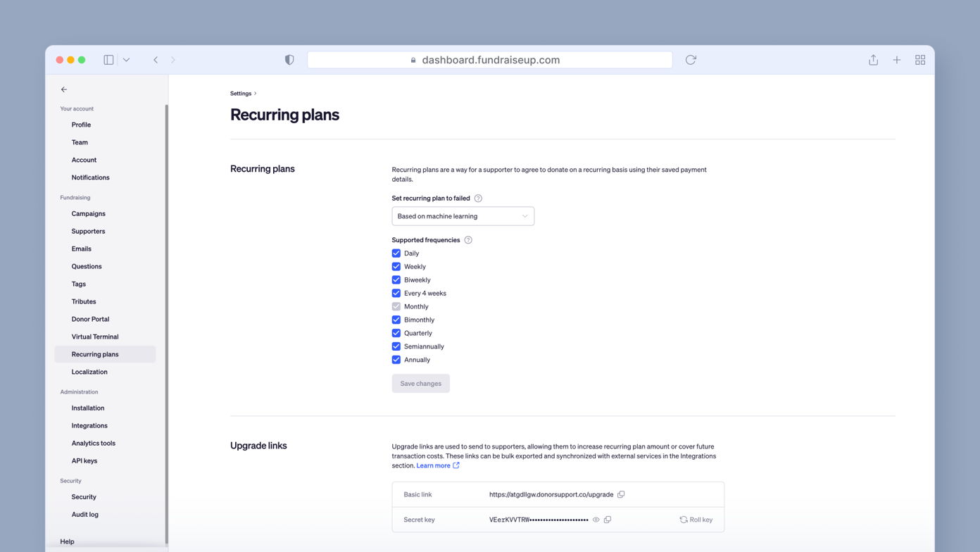Click help icon next to Set recurring plan to failed
Image resolution: width=980 pixels, height=552 pixels.
point(478,199)
